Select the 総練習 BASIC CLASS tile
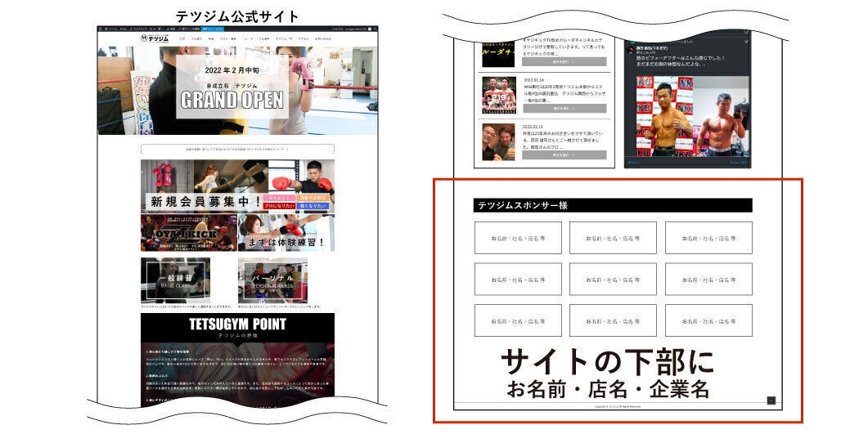The height and width of the screenshot is (434, 868). point(175,280)
